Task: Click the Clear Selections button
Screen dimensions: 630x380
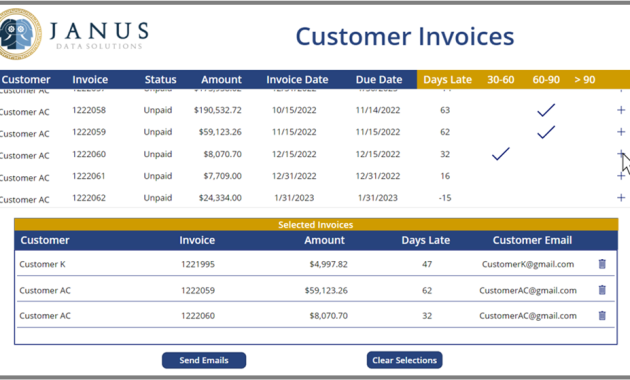Action: (x=404, y=360)
